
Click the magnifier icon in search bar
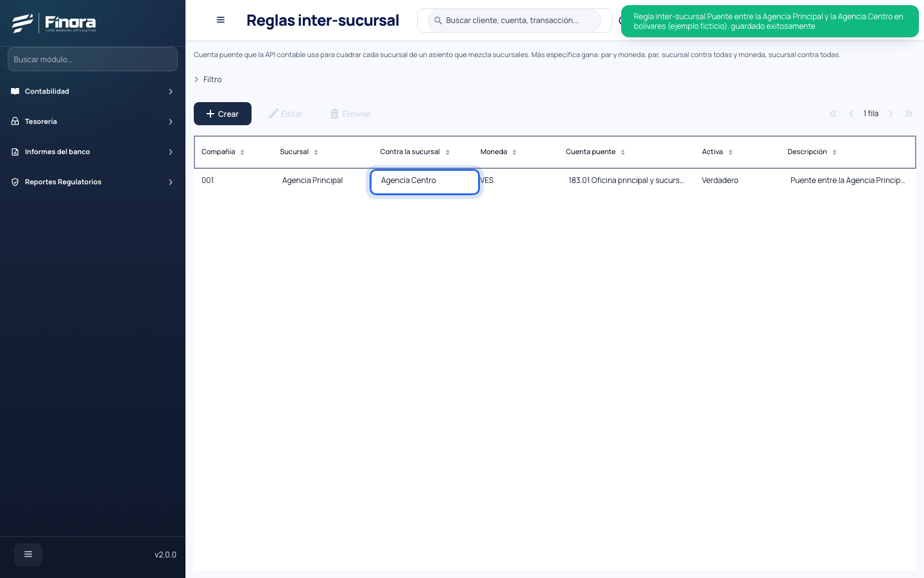pyautogui.click(x=438, y=21)
